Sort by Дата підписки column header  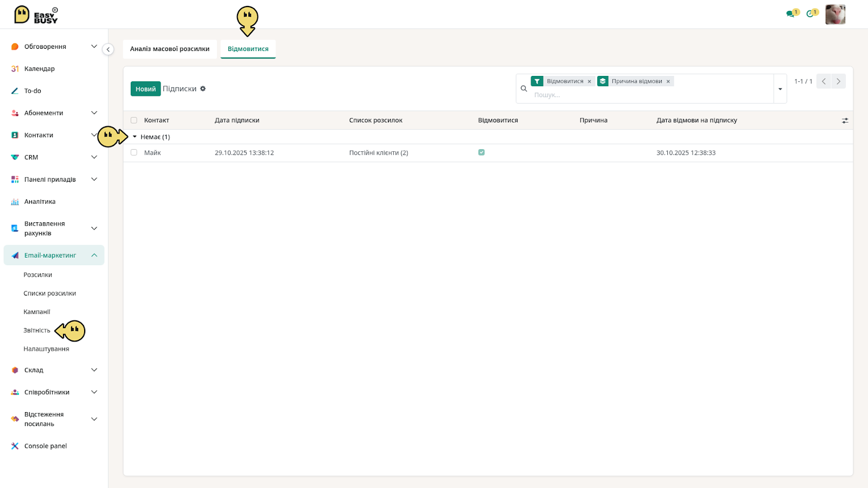(x=237, y=120)
